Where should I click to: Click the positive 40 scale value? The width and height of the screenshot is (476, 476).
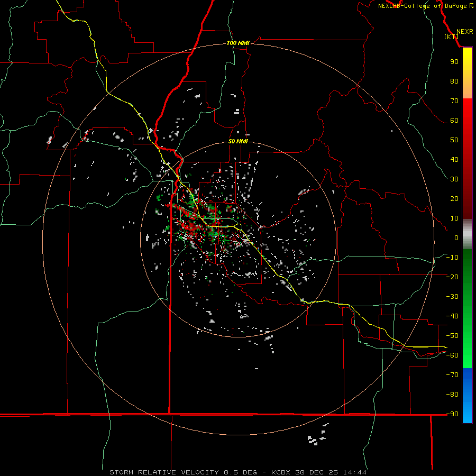454,159
